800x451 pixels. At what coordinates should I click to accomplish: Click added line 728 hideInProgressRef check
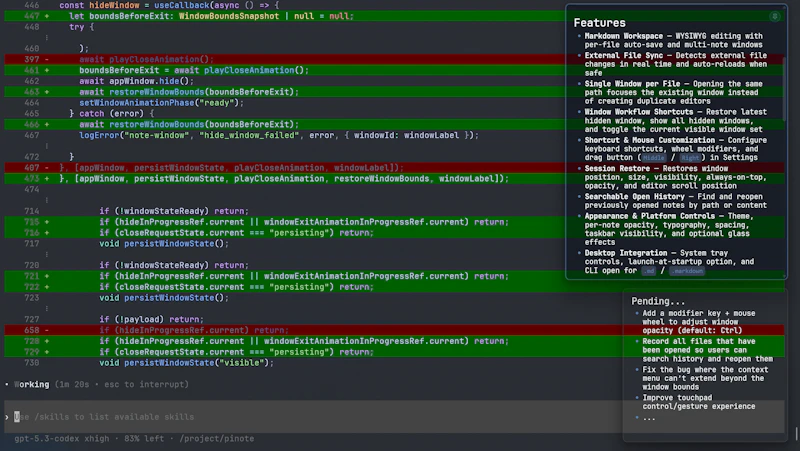(304, 341)
